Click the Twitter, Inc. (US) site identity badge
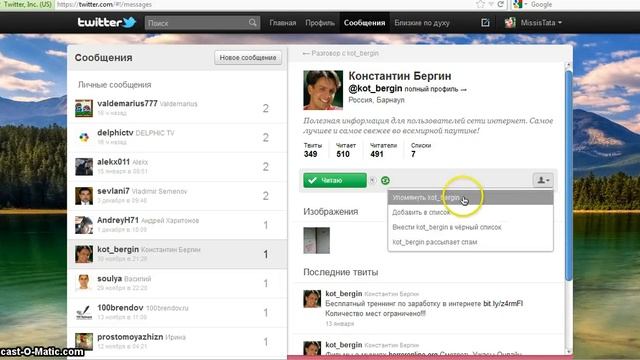This screenshot has height=360, width=640. (x=27, y=4)
